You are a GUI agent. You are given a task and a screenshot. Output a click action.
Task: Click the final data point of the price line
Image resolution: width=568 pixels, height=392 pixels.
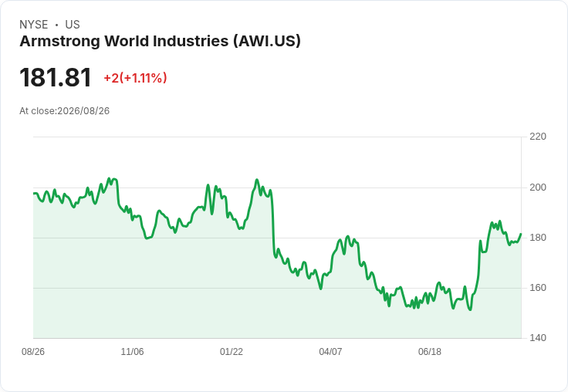[521, 234]
